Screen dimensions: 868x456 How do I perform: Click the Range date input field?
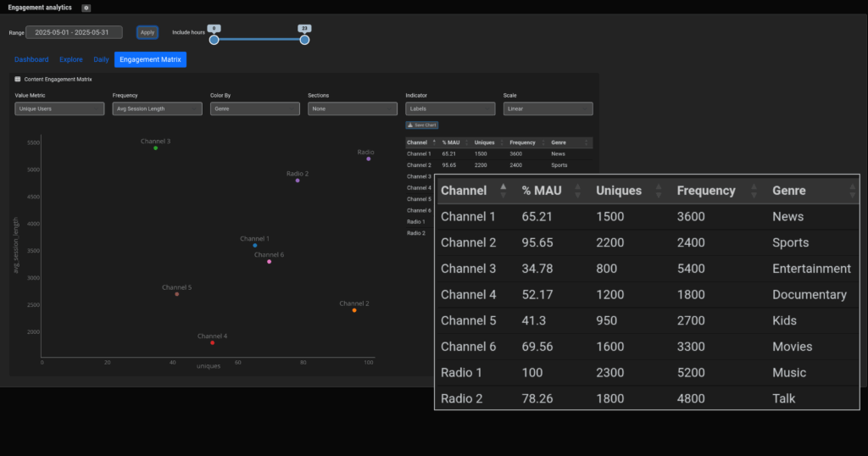click(74, 32)
